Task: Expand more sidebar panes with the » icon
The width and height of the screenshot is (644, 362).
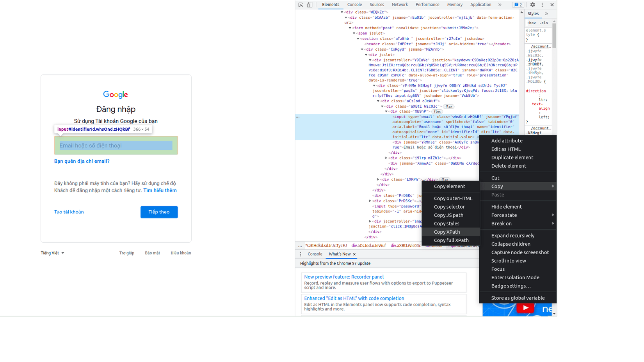Action: [547, 13]
